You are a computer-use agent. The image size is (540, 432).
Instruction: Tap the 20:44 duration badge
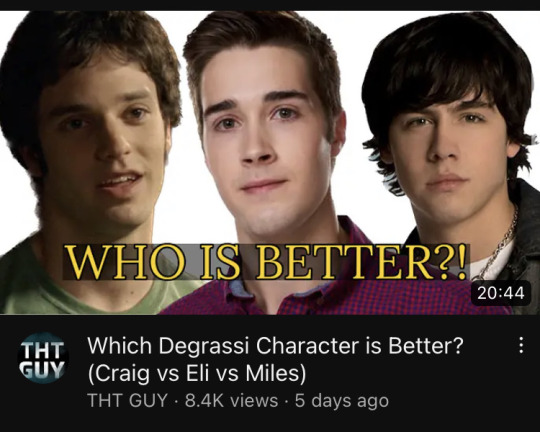point(501,294)
